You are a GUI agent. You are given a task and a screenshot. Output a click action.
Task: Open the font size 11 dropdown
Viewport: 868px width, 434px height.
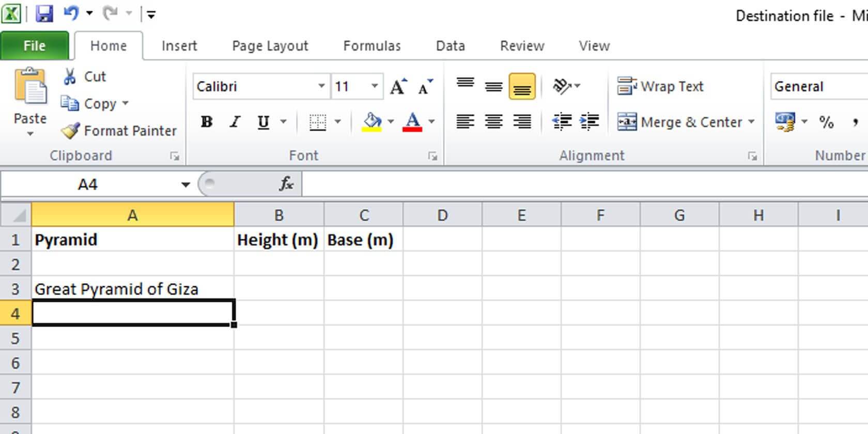pyautogui.click(x=375, y=86)
